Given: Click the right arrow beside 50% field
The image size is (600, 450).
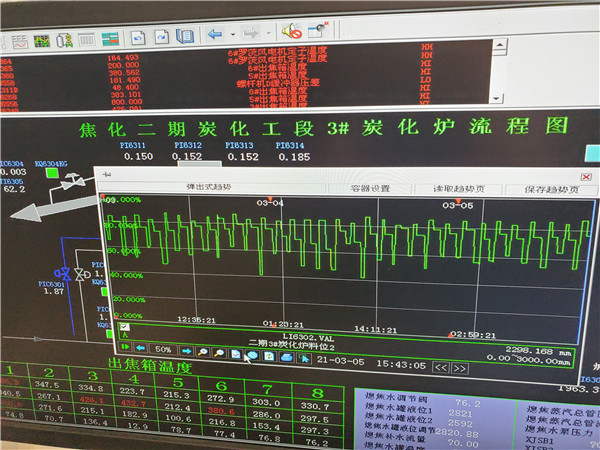Looking at the screenshot, I should tap(186, 351).
